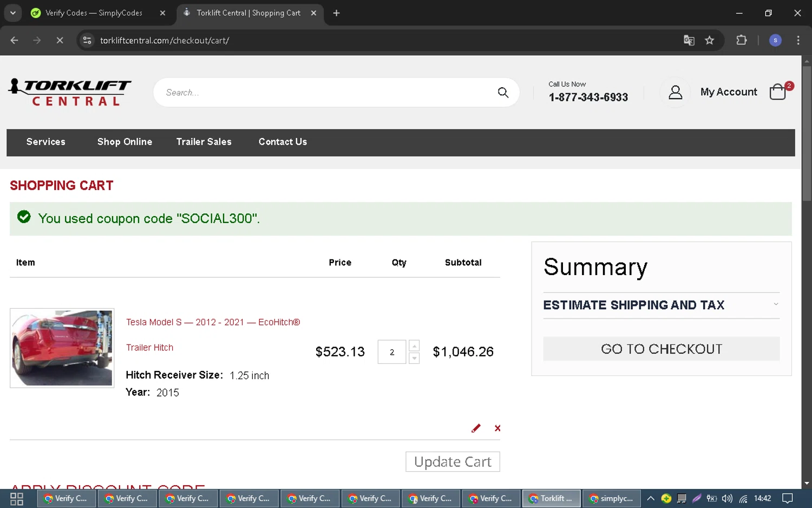Open the Windows notification center
The image size is (812, 508).
point(788,498)
